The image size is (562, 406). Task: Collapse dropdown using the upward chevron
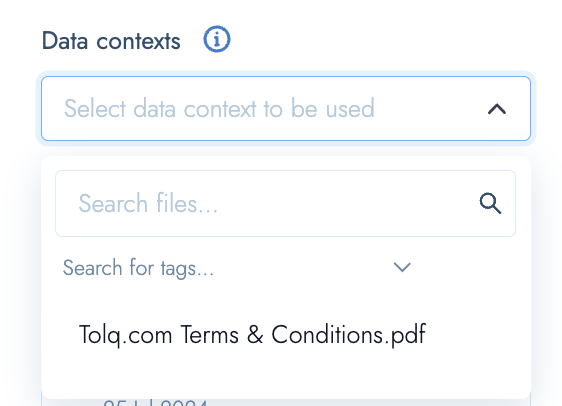tap(497, 109)
